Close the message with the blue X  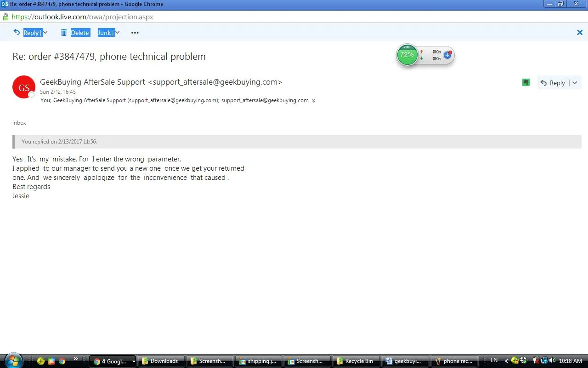tap(579, 32)
